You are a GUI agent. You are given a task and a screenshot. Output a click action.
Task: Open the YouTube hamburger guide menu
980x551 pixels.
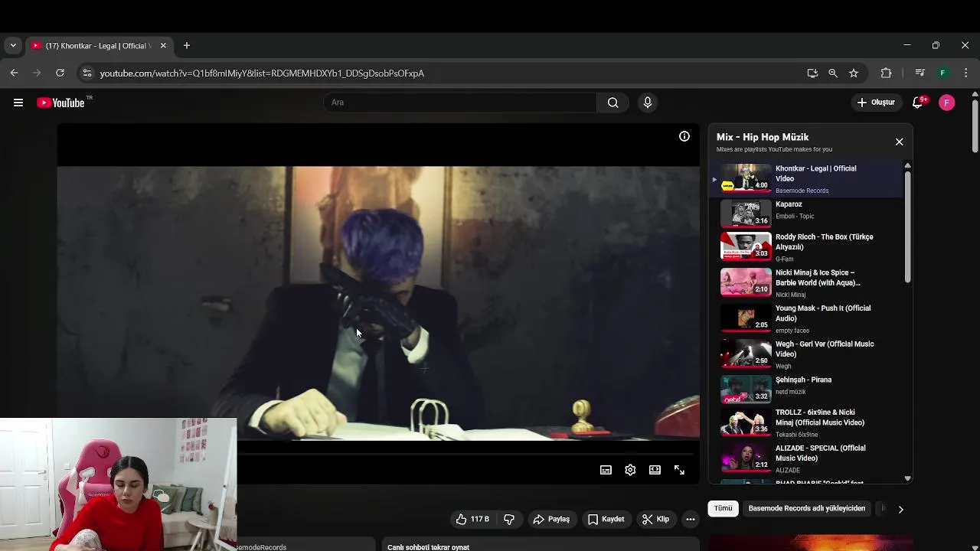[x=18, y=103]
